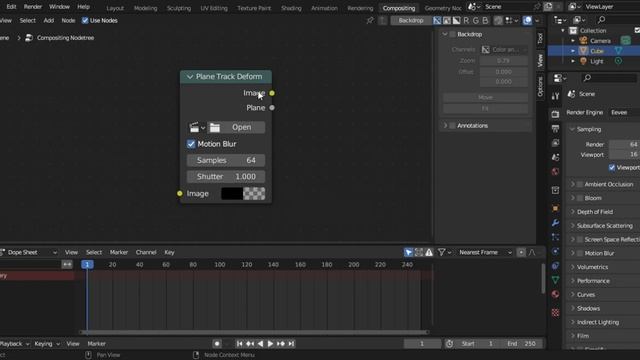Open the Output properties tab icon
640x360 pixels.
555,129
